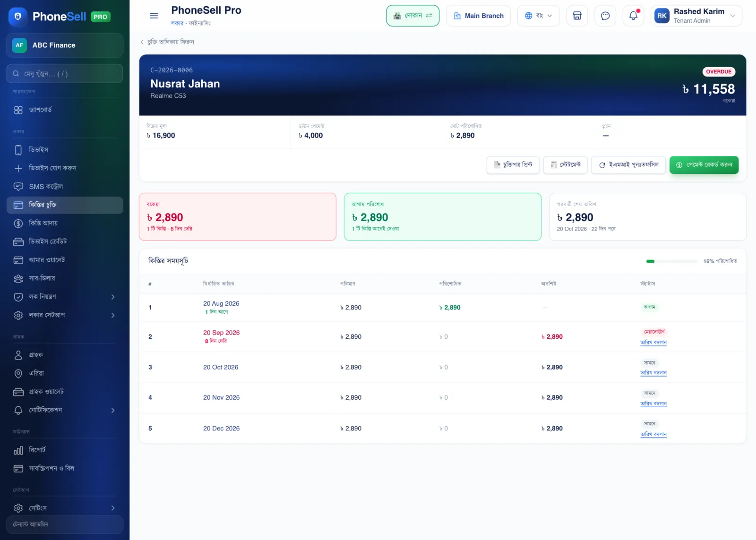The image size is (756, 540).
Task: Click তারিখ বদলান for 20 Oct 2026
Action: click(653, 373)
